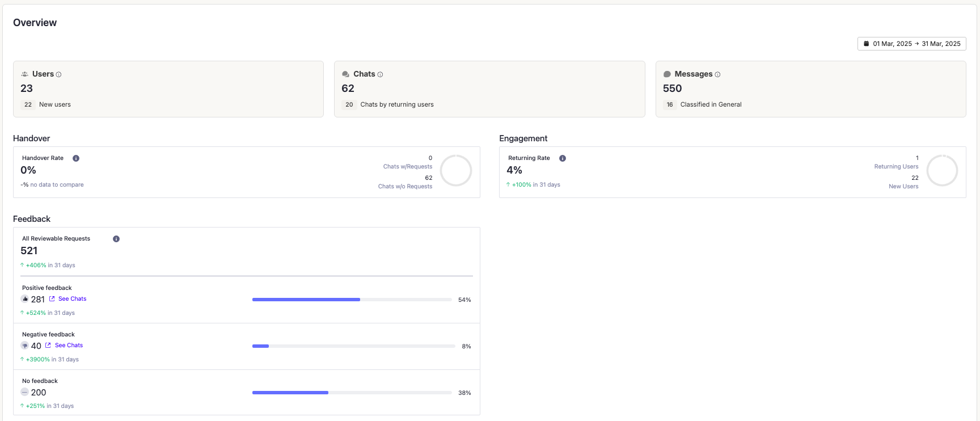Image resolution: width=980 pixels, height=421 pixels.
Task: Click the calendar icon in date range
Action: click(866, 44)
